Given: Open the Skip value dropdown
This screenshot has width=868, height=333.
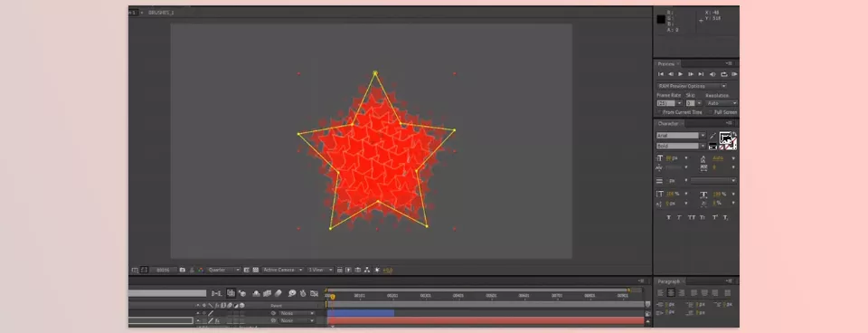Looking at the screenshot, I should 699,103.
